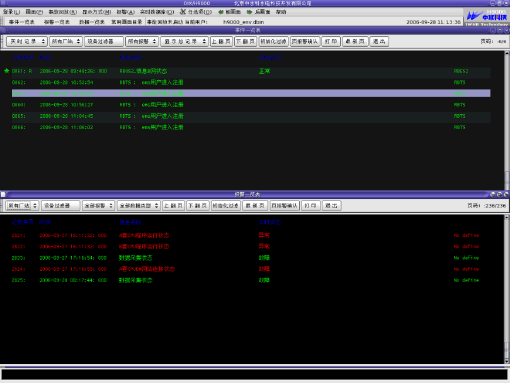This screenshot has height=383, width=510.
Task: Click 最新页 in the event list toolbar
Action: [355, 41]
